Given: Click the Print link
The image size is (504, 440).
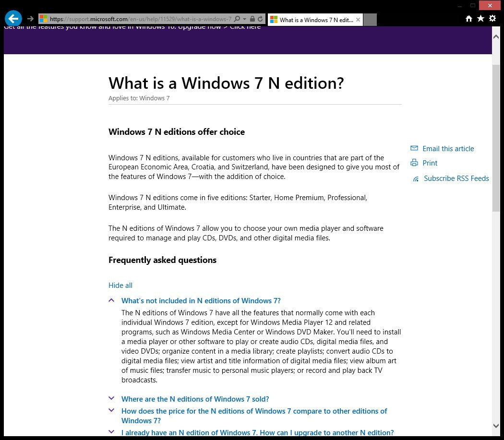Looking at the screenshot, I should click(x=430, y=163).
